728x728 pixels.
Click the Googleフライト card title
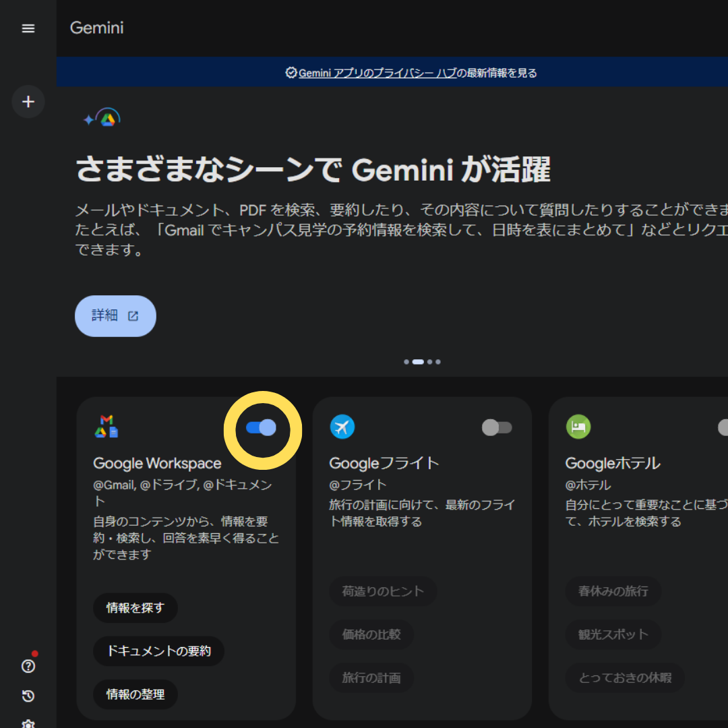384,463
